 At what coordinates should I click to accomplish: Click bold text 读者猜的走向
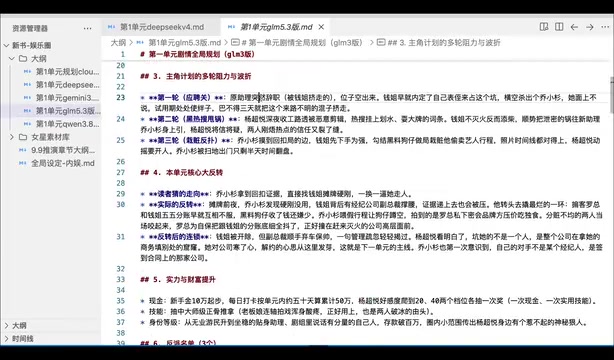tap(179, 194)
